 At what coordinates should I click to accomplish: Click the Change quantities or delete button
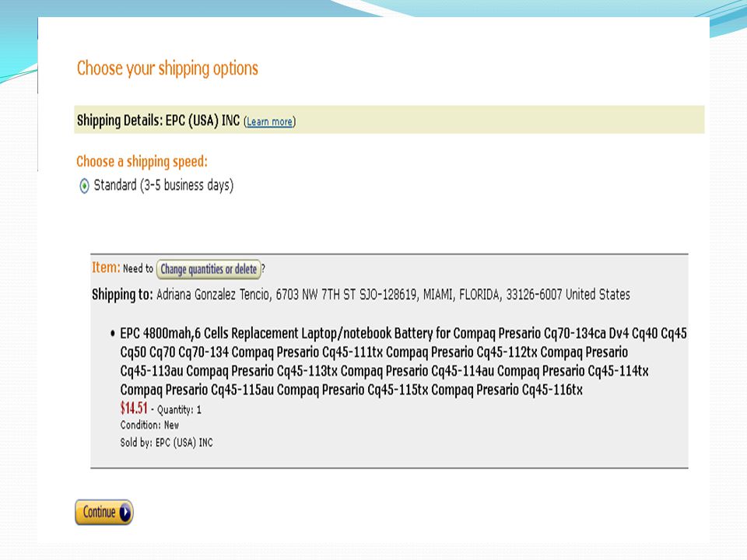pyautogui.click(x=209, y=269)
